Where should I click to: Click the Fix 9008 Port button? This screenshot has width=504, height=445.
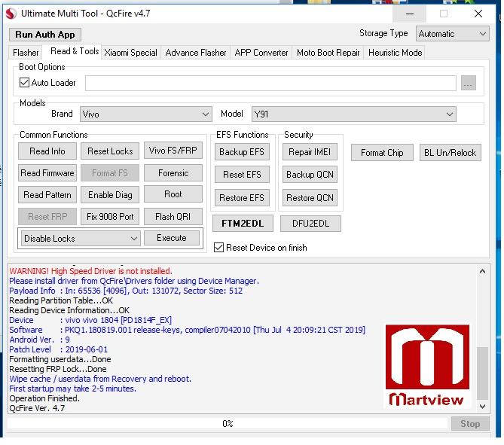(110, 217)
